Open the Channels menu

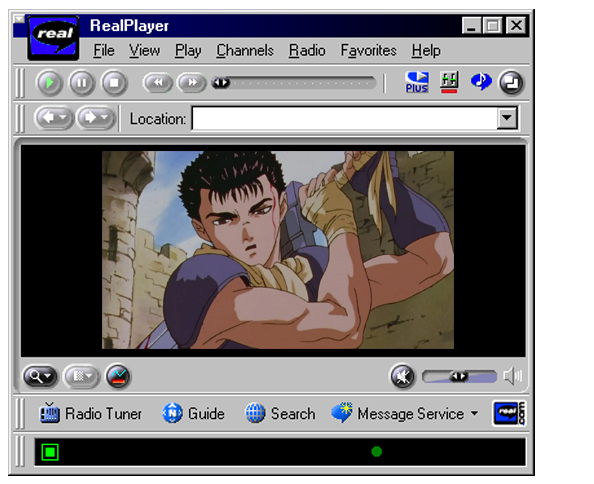(x=245, y=51)
